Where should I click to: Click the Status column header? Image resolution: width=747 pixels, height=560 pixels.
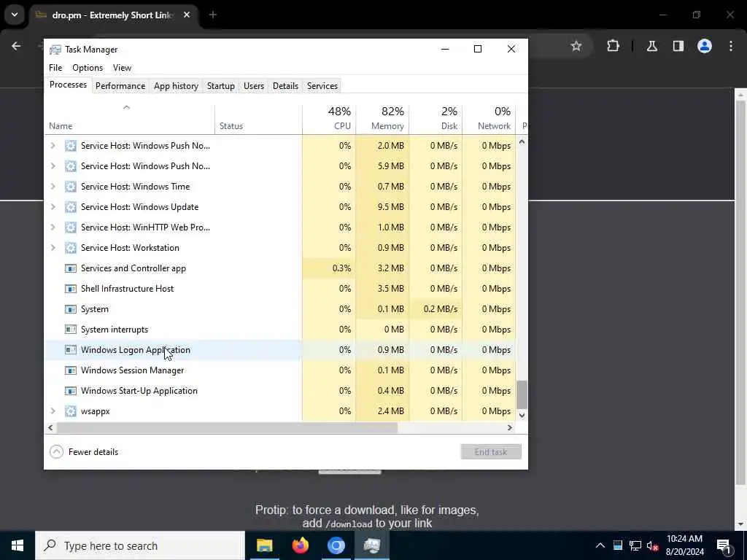[x=259, y=119]
